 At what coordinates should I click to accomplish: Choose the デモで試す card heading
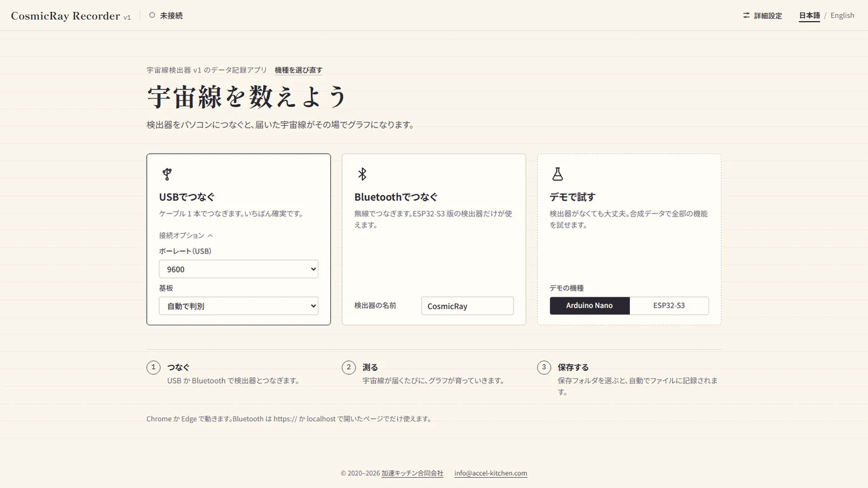click(573, 197)
